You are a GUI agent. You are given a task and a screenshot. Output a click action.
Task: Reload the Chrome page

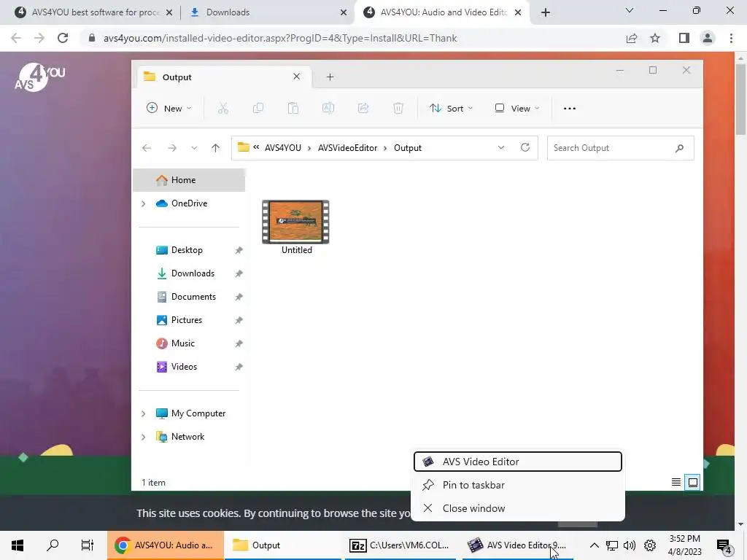63,38
